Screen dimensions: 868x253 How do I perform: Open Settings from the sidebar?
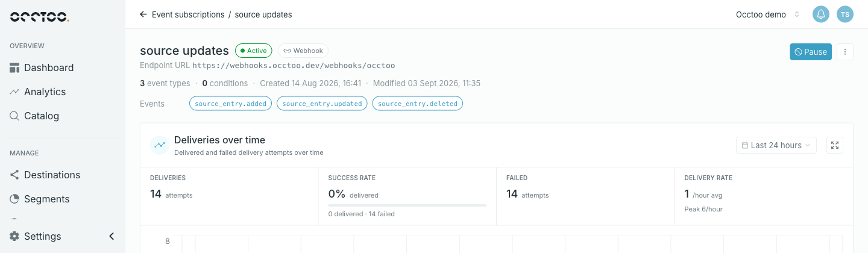point(36,236)
